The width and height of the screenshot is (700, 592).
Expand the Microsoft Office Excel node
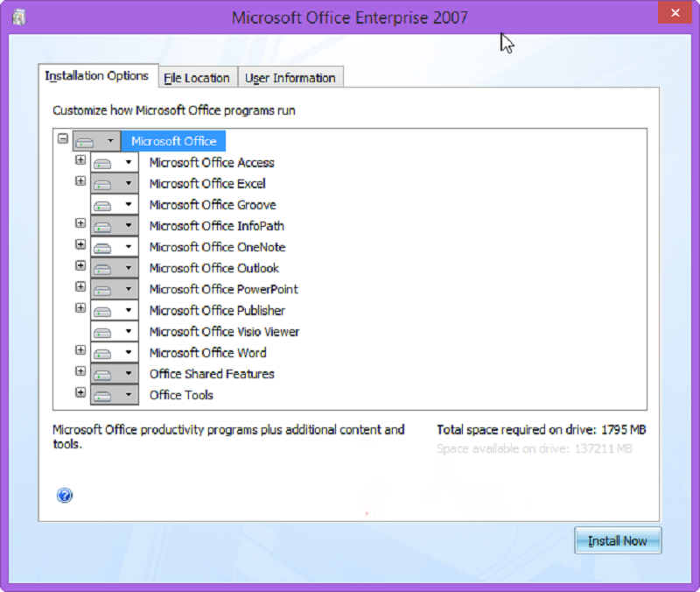(80, 181)
